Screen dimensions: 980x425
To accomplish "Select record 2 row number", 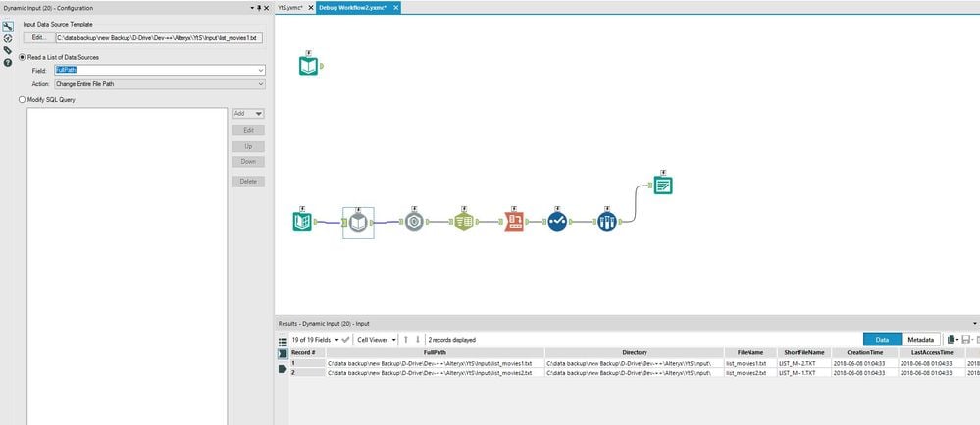I will (307, 373).
